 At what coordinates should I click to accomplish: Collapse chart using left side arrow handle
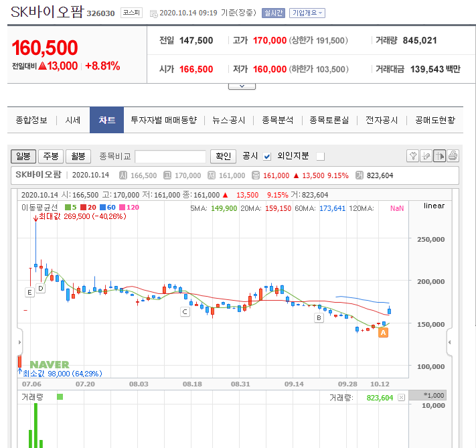coord(19,342)
